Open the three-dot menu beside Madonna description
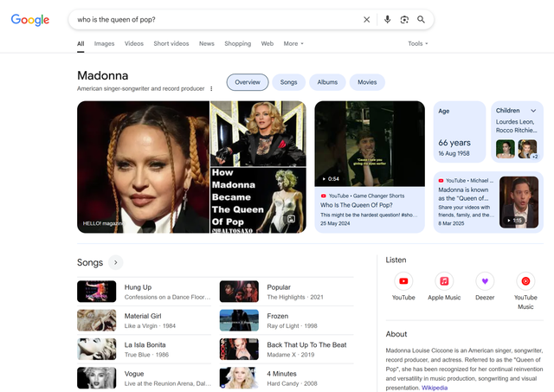Screen dimensions: 554x392 211,88
